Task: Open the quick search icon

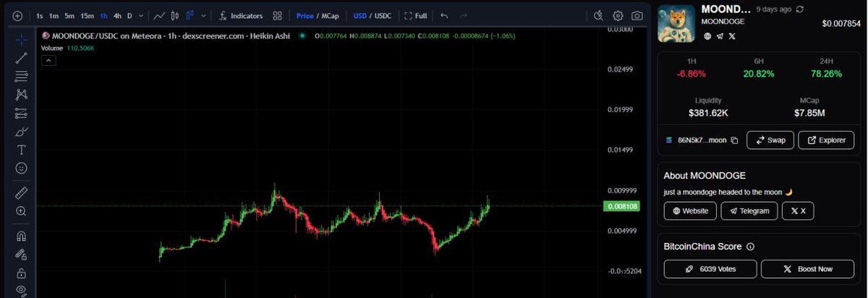Action: click(x=598, y=15)
